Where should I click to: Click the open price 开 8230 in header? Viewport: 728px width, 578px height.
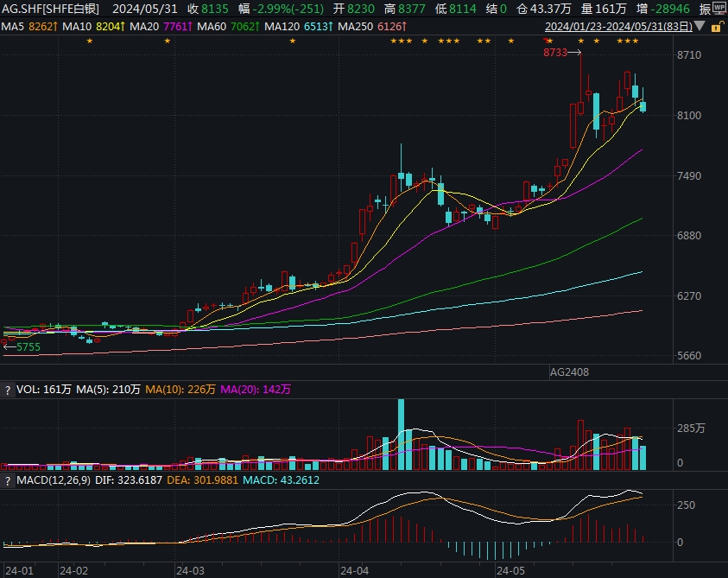pos(354,9)
